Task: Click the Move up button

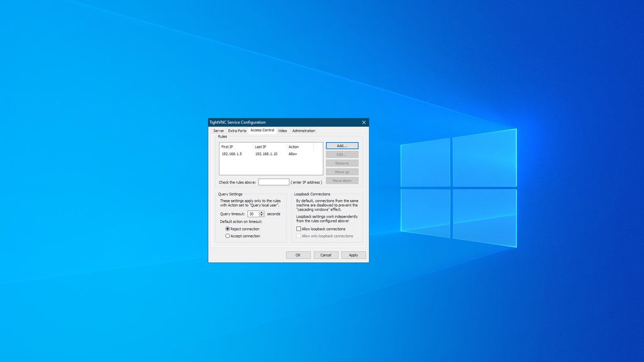Action: click(341, 172)
